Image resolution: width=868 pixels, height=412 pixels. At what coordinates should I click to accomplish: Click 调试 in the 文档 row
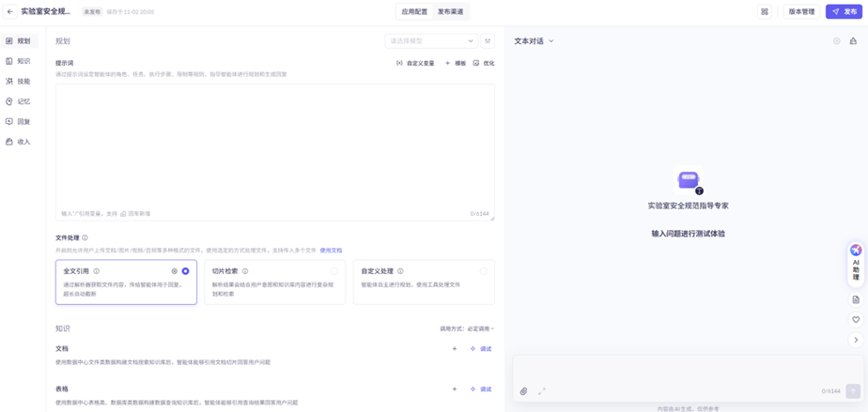[481, 349]
